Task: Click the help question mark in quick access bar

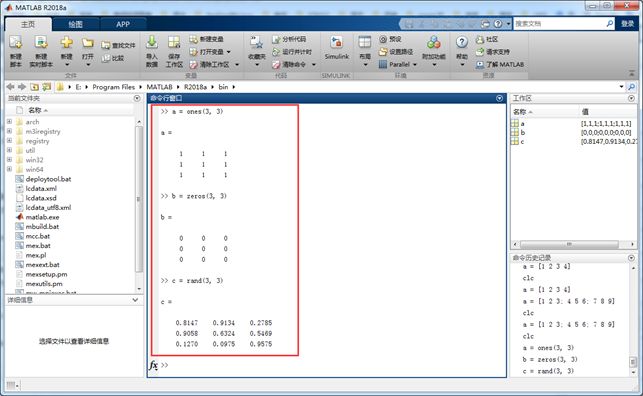Action: [498, 24]
